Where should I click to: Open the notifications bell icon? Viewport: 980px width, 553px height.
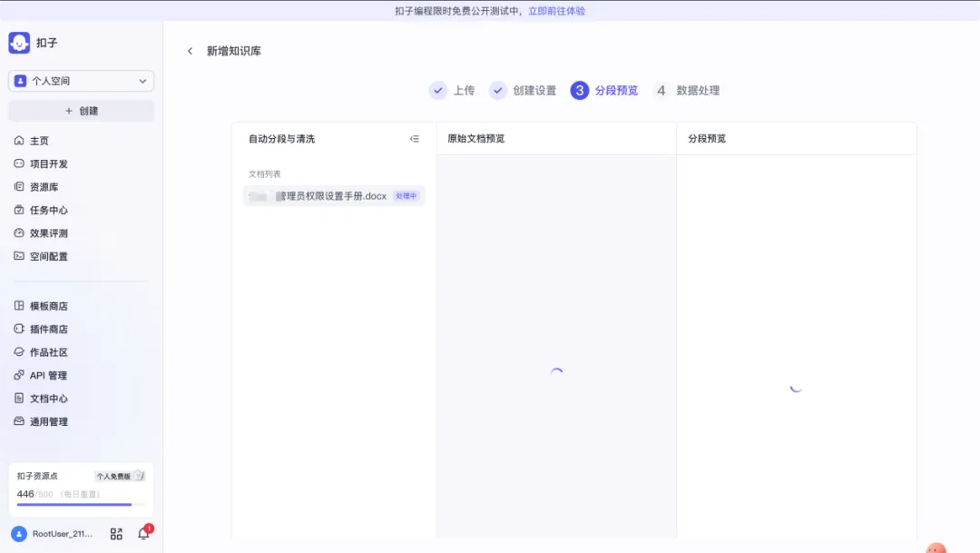click(x=143, y=533)
